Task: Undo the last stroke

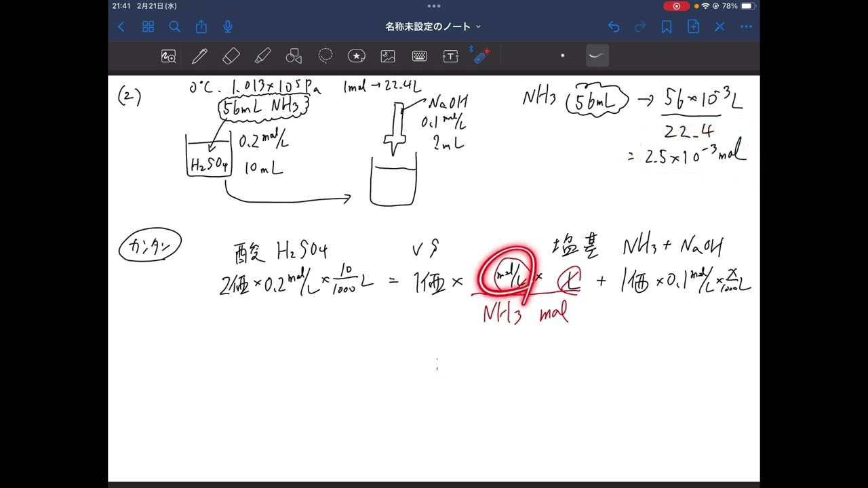Action: 614,26
